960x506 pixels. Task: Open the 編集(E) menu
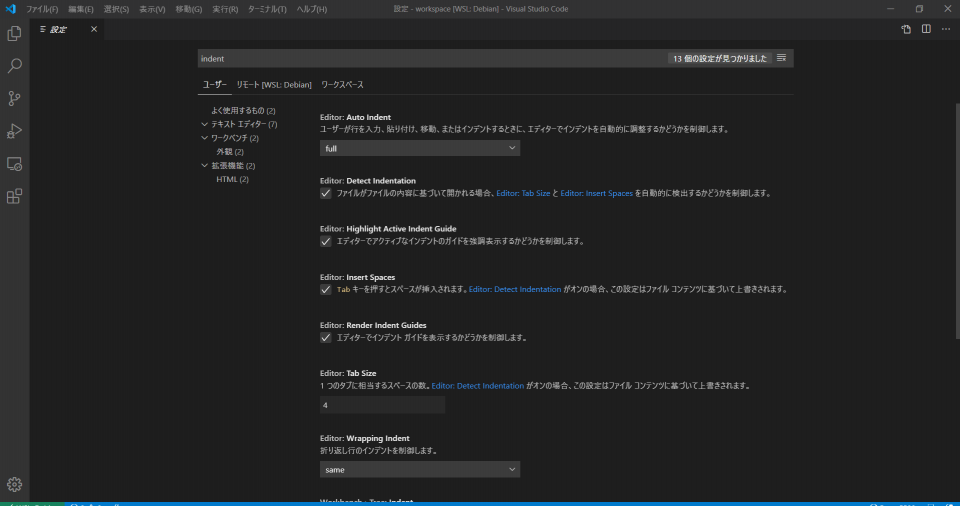(x=81, y=9)
